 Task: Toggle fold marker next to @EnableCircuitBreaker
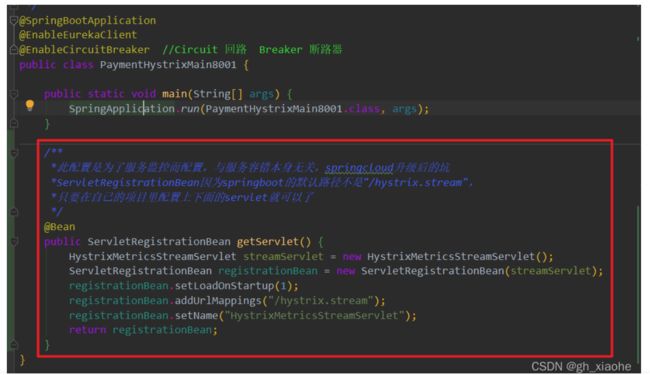[13, 50]
